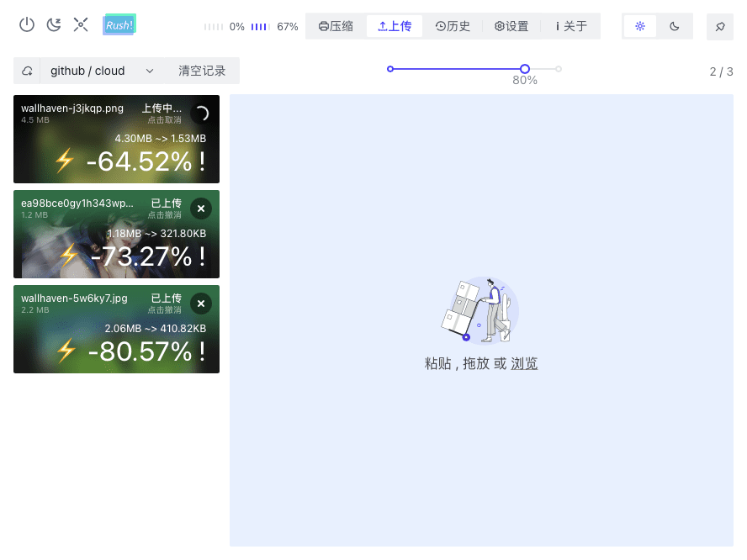Click the 0% usage indicator
The width and height of the screenshot is (747, 560).
pyautogui.click(x=224, y=27)
